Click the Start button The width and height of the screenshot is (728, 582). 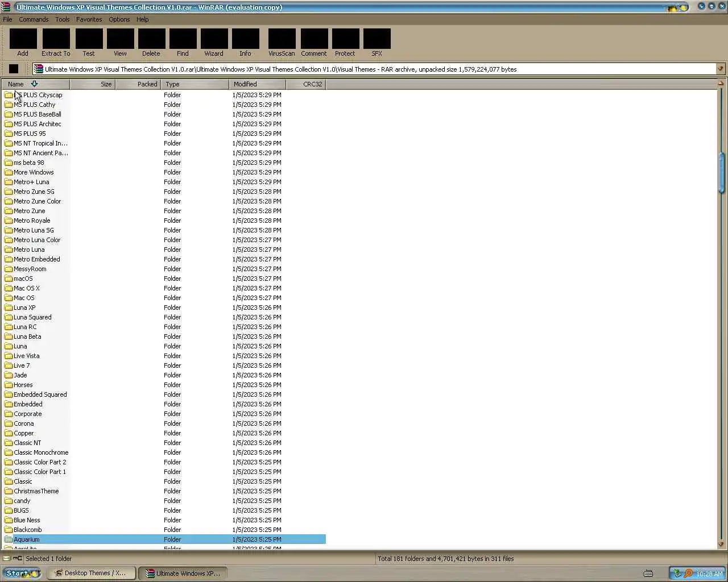click(21, 573)
